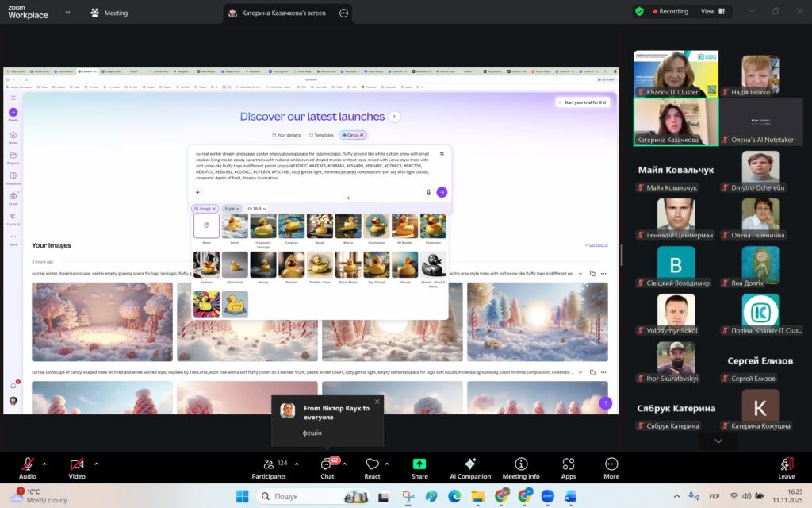Start camera with the Video icon
The height and width of the screenshot is (508, 812).
[x=77, y=465]
